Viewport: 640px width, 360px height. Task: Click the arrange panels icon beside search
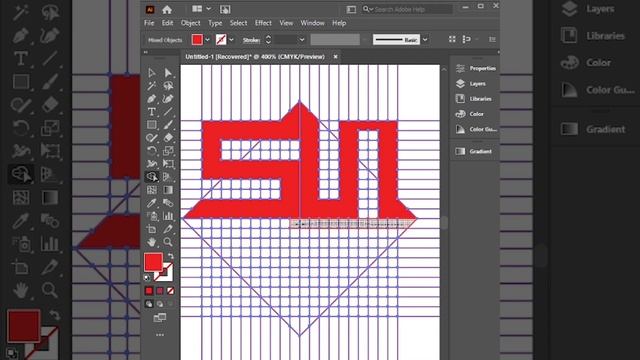(x=351, y=9)
